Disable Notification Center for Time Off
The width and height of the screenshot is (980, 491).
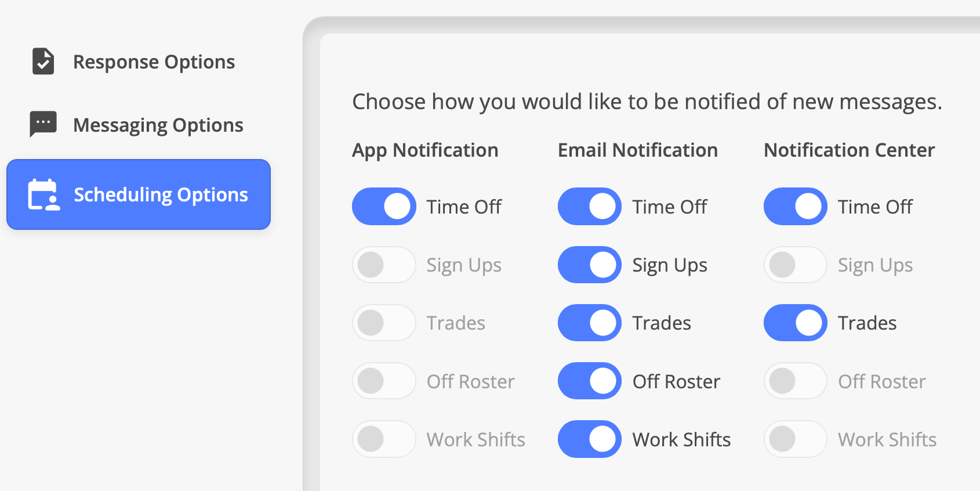(796, 207)
